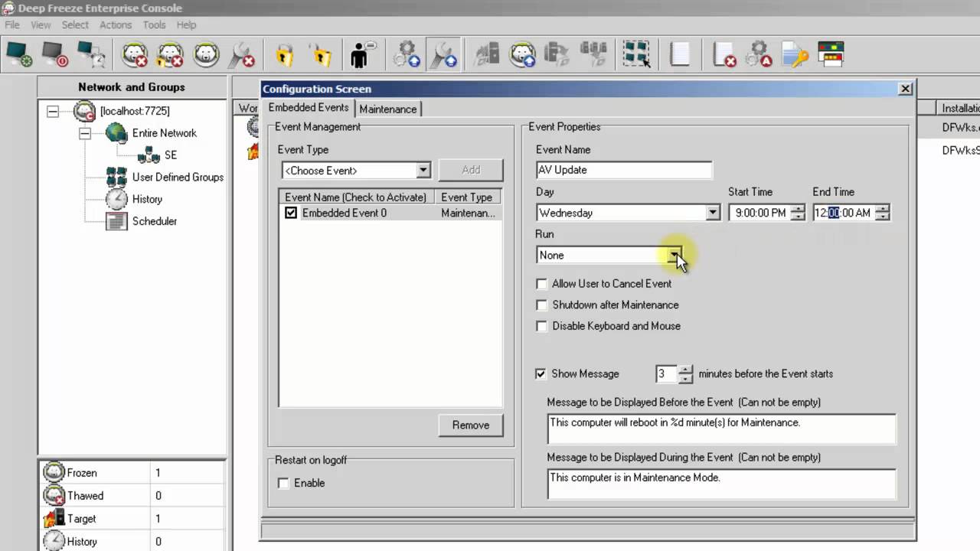Increase minutes before event spinner

point(685,370)
